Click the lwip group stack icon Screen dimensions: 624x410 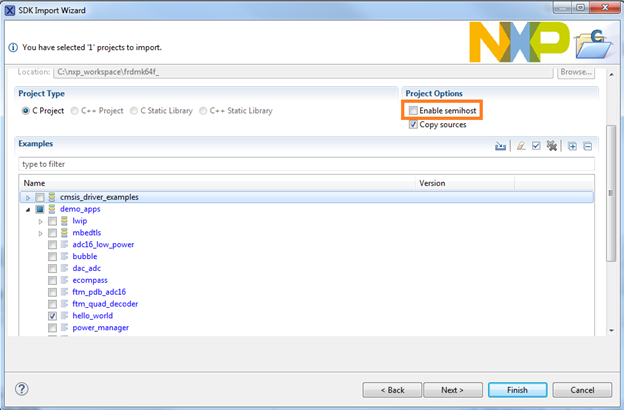coord(64,221)
